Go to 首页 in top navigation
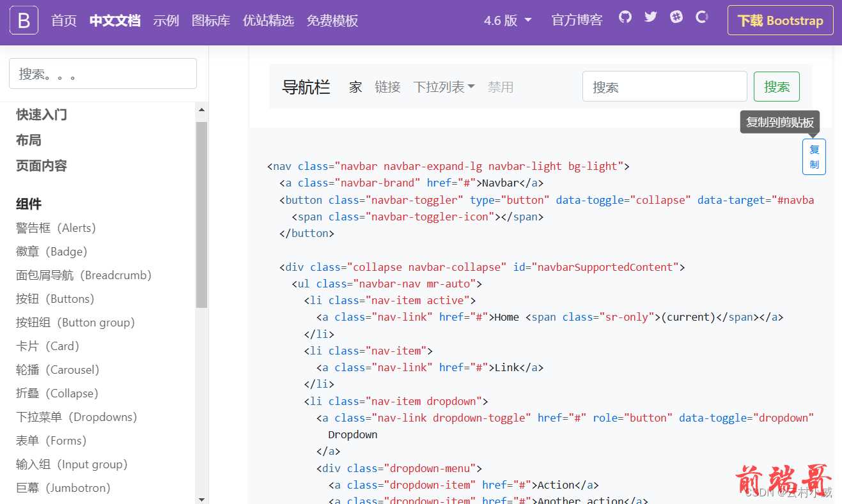 pos(64,20)
